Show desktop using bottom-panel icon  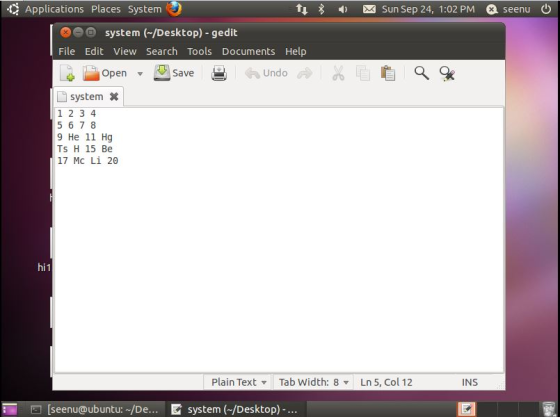10,409
